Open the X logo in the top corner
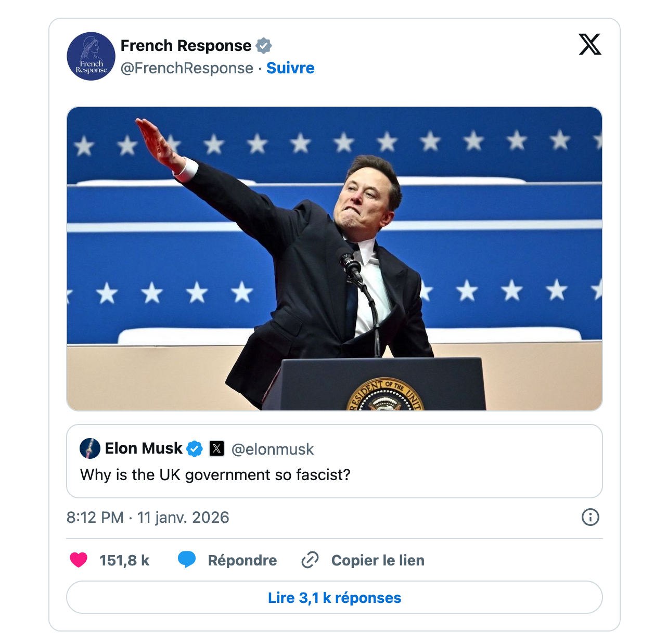The width and height of the screenshot is (667, 644). [589, 44]
